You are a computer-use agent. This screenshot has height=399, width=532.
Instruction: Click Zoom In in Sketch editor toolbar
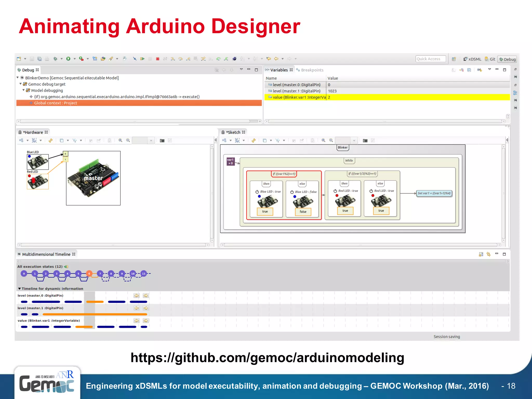click(x=323, y=140)
